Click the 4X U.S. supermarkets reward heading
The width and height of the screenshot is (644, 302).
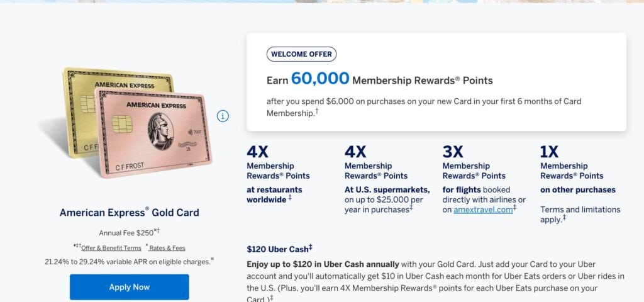point(355,152)
